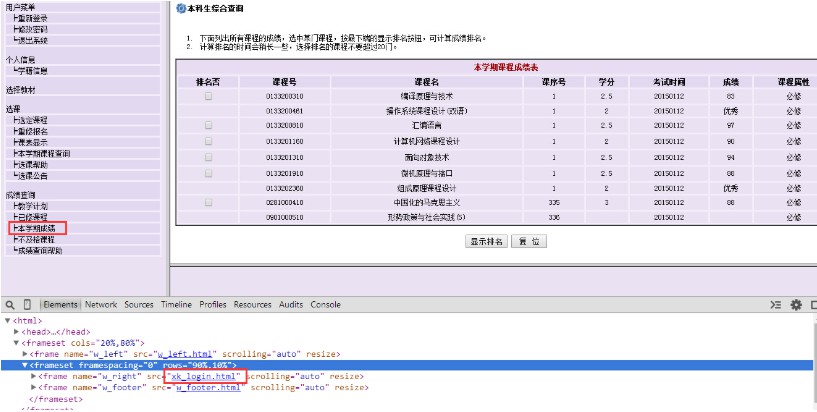Click the 显示排名 button
Screen dimensions: 817x412
coord(486,242)
